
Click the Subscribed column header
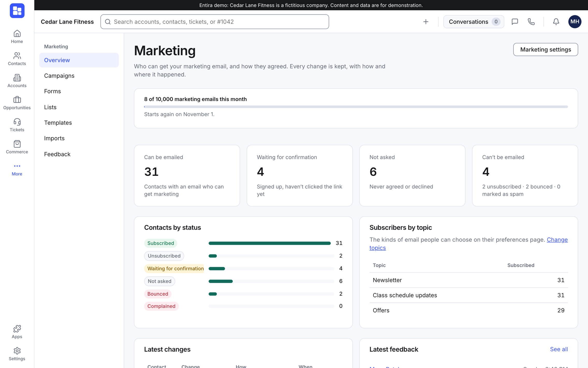[x=521, y=265]
